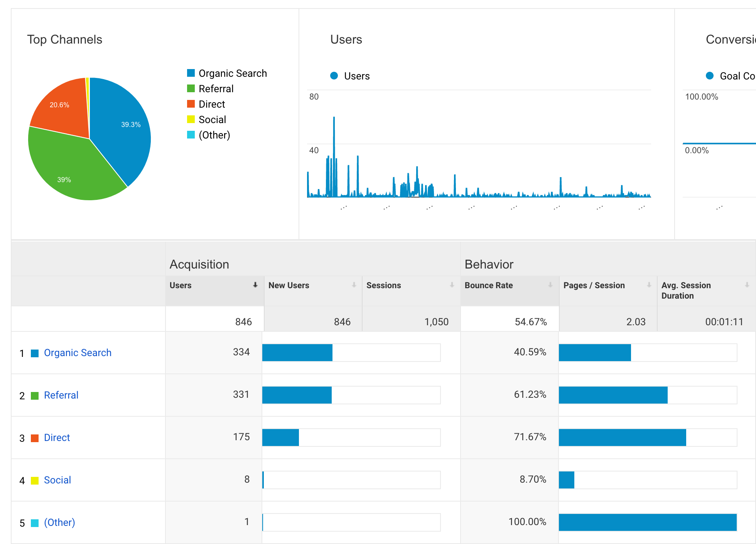Click the Behavior section heading
The height and width of the screenshot is (544, 756).
click(489, 264)
